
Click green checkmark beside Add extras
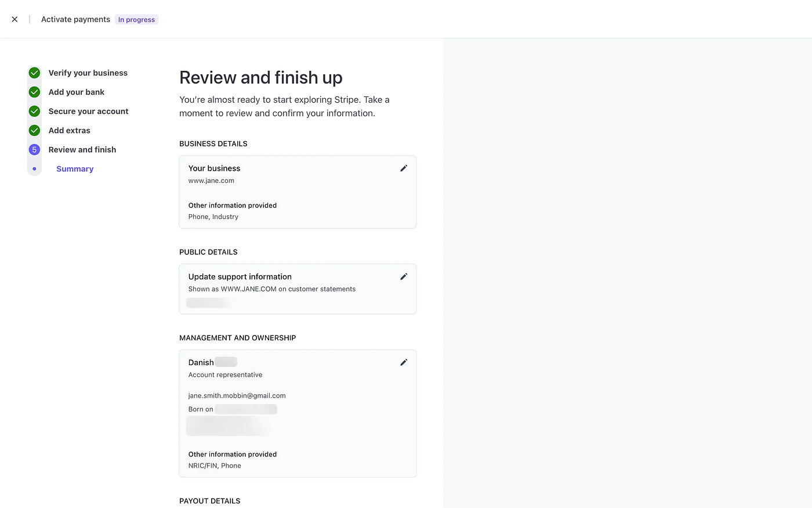(34, 130)
